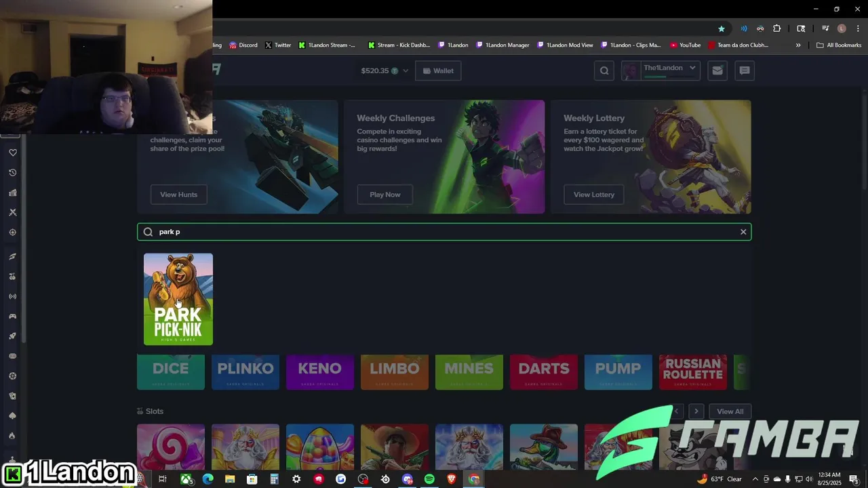The width and height of the screenshot is (868, 488).
Task: Open taskbar volume speaker icon
Action: coord(808,479)
